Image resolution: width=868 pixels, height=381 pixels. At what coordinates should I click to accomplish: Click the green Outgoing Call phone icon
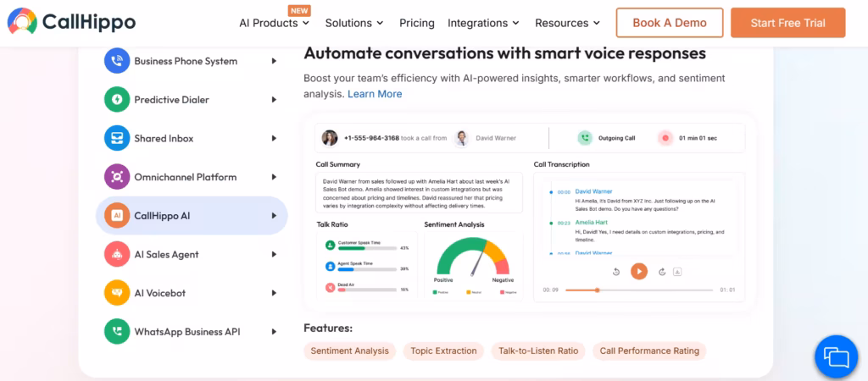585,138
